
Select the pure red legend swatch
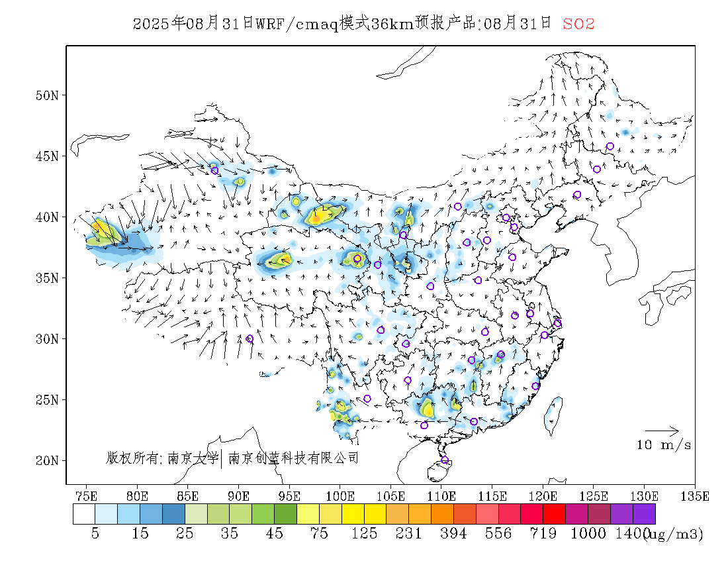555,514
